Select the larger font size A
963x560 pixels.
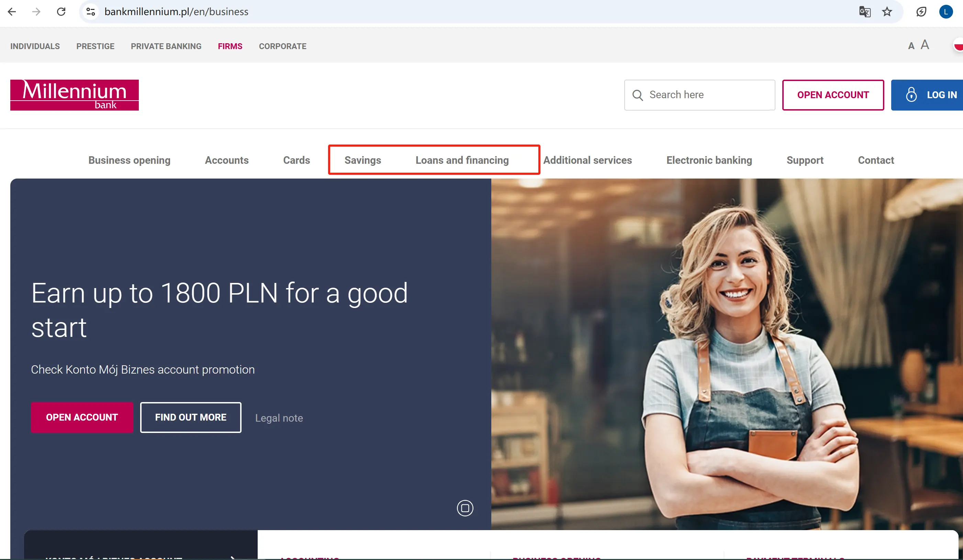coord(925,45)
